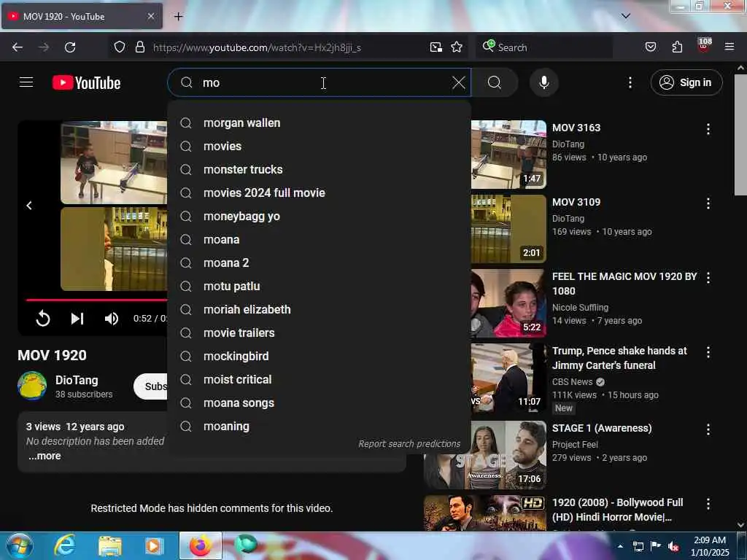The height and width of the screenshot is (560, 747).
Task: Choose suggestion moneybagg yo
Action: tap(320, 216)
